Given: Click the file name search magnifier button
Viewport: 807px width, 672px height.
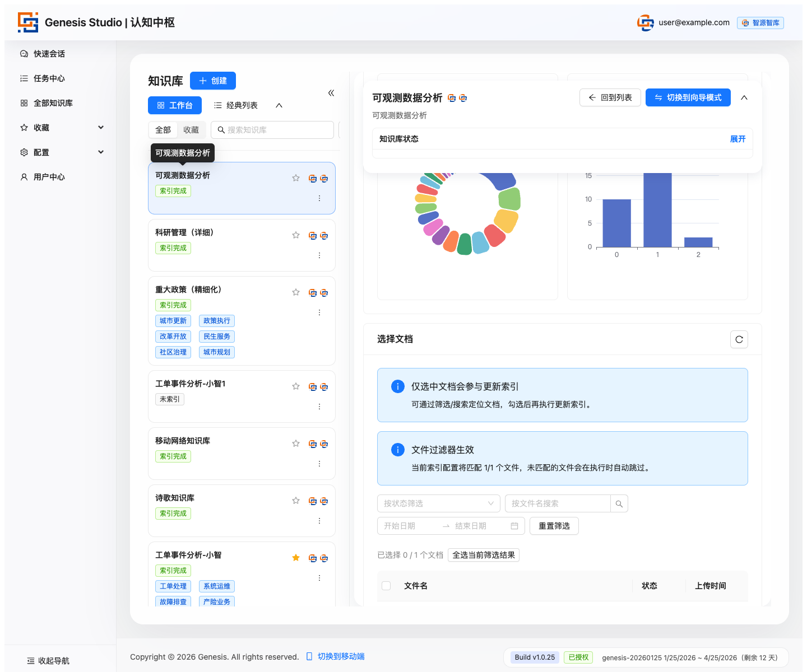Looking at the screenshot, I should pyautogui.click(x=619, y=504).
